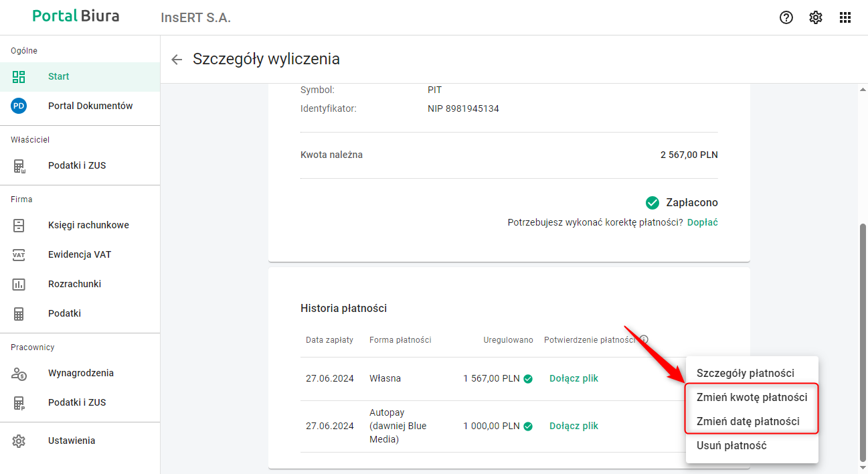868x474 pixels.
Task: Click the info icon next to Potwierdzenie płatności
Action: (x=644, y=340)
